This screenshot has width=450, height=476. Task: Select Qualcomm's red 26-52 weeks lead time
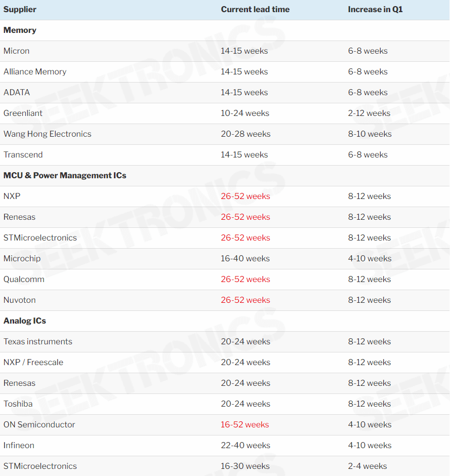point(246,280)
